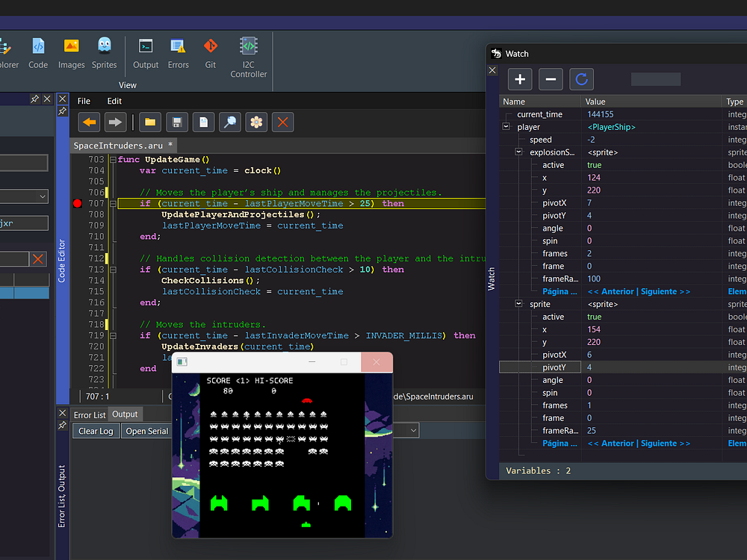Save the file using the floppy disk icon
The width and height of the screenshot is (747, 560).
176,122
